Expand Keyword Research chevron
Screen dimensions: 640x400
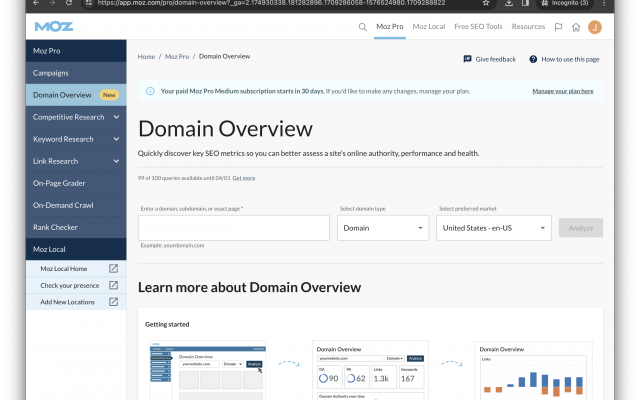116,139
